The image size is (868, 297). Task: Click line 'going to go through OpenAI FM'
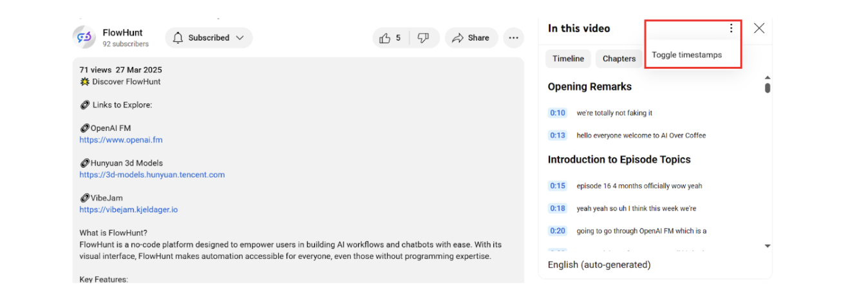click(642, 231)
